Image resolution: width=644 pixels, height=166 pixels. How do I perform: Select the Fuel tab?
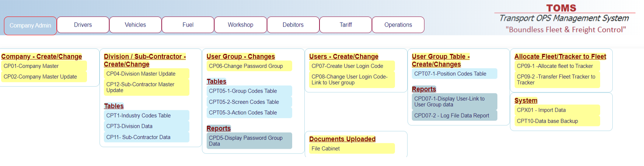[x=188, y=25]
